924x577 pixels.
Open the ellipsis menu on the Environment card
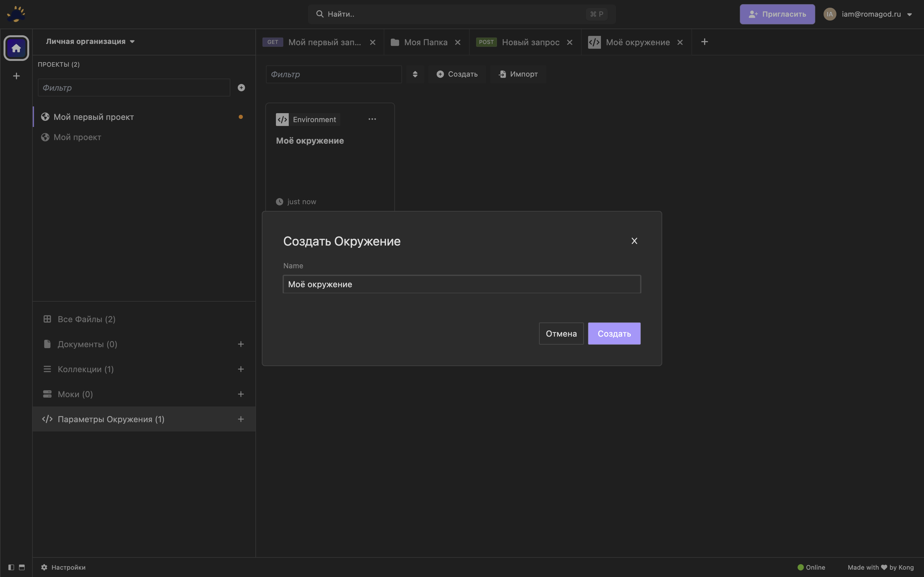372,119
